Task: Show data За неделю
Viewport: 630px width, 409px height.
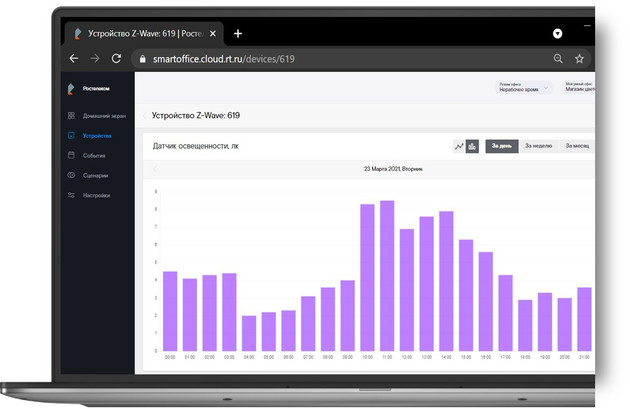Action: point(539,146)
